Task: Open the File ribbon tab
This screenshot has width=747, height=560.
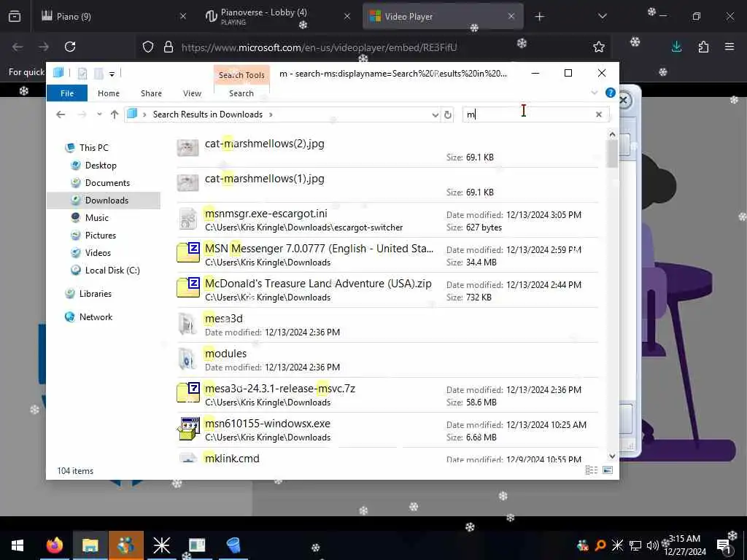Action: [66, 93]
